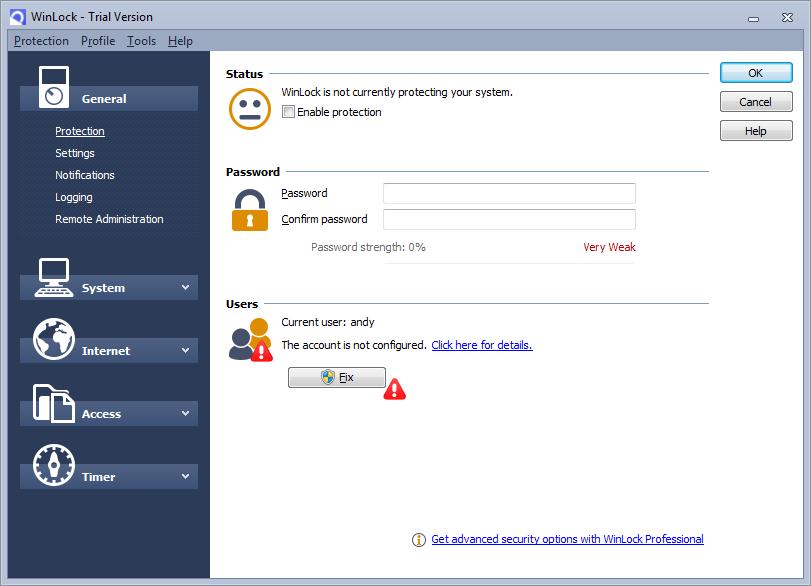
Task: Click the Cancel button
Action: (x=756, y=102)
